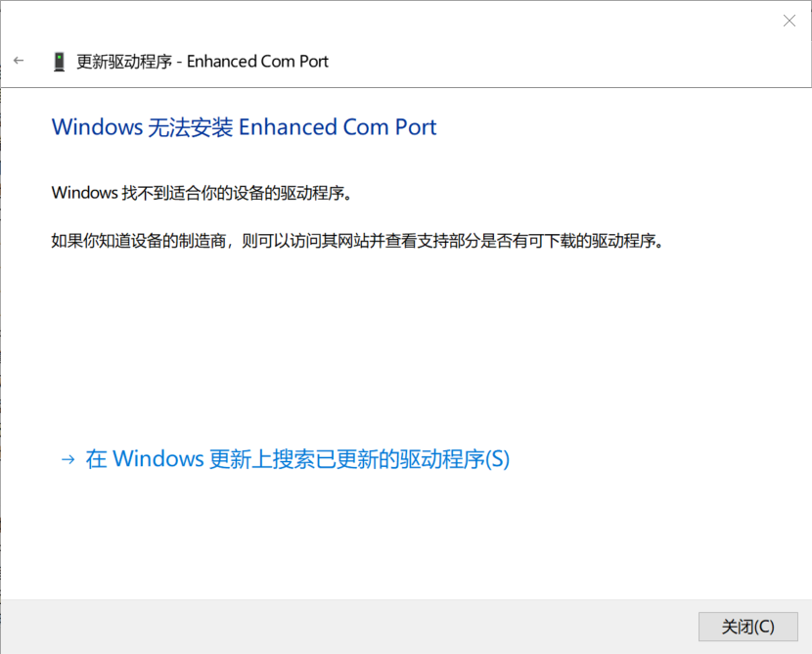Click the blue heading 'Windows 无法安装'
Screen dimensions: 812x654
tap(143, 127)
